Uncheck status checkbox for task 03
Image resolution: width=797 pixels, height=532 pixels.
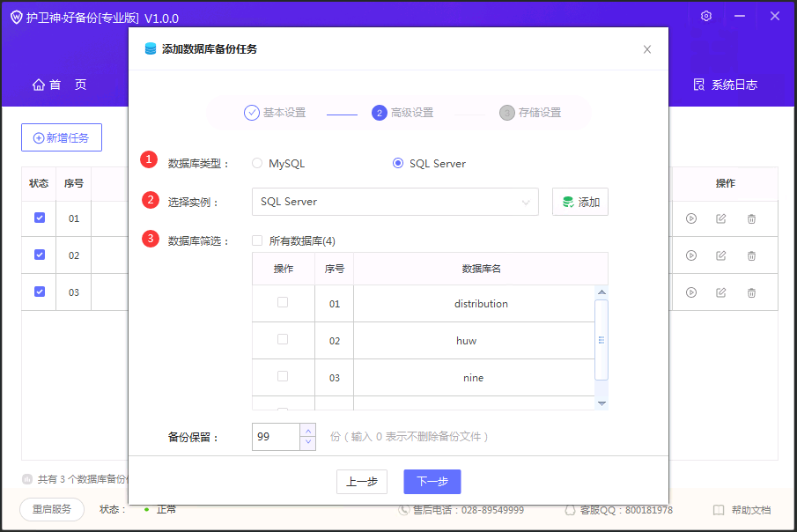tap(39, 292)
